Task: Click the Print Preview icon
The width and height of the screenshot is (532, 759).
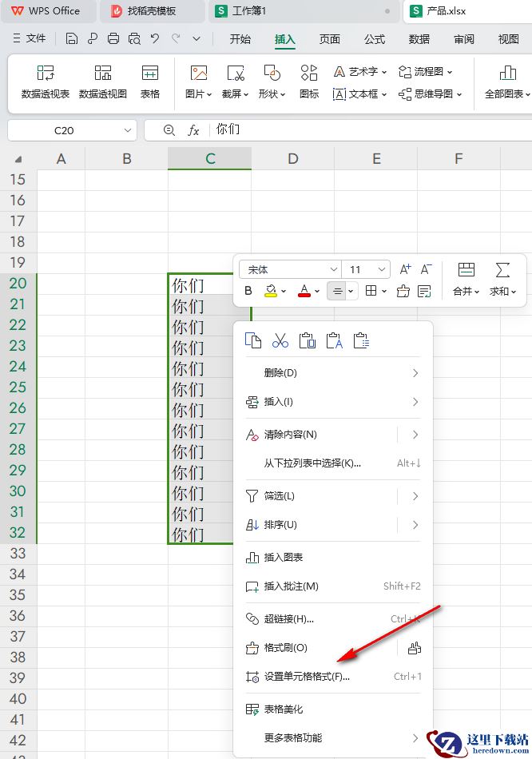Action: tap(134, 38)
